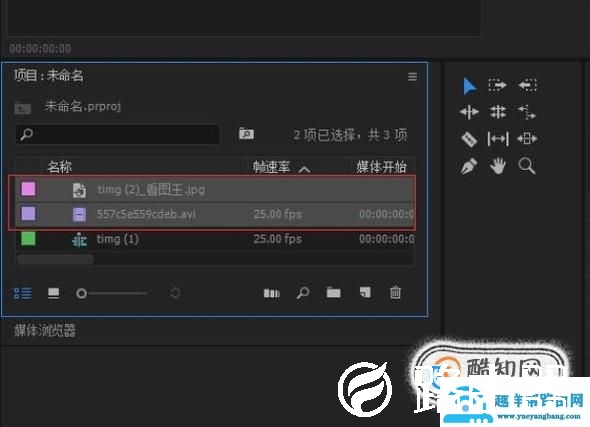This screenshot has height=427, width=590.
Task: Switch to List View
Action: (x=23, y=293)
